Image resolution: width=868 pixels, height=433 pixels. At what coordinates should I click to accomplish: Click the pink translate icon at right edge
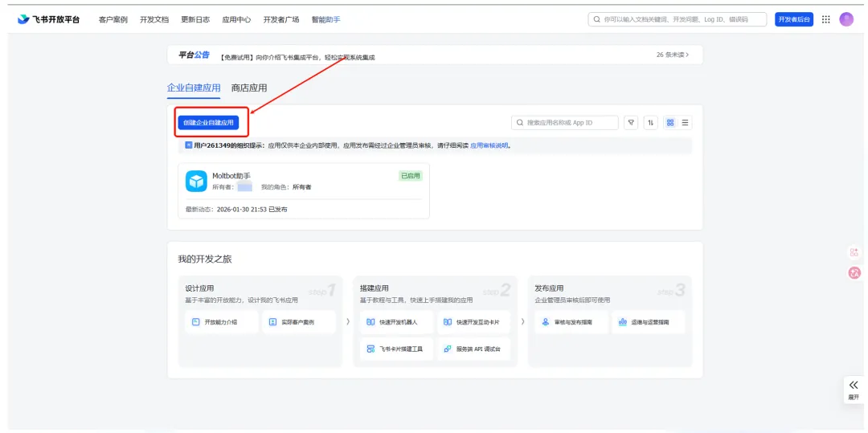tap(854, 272)
